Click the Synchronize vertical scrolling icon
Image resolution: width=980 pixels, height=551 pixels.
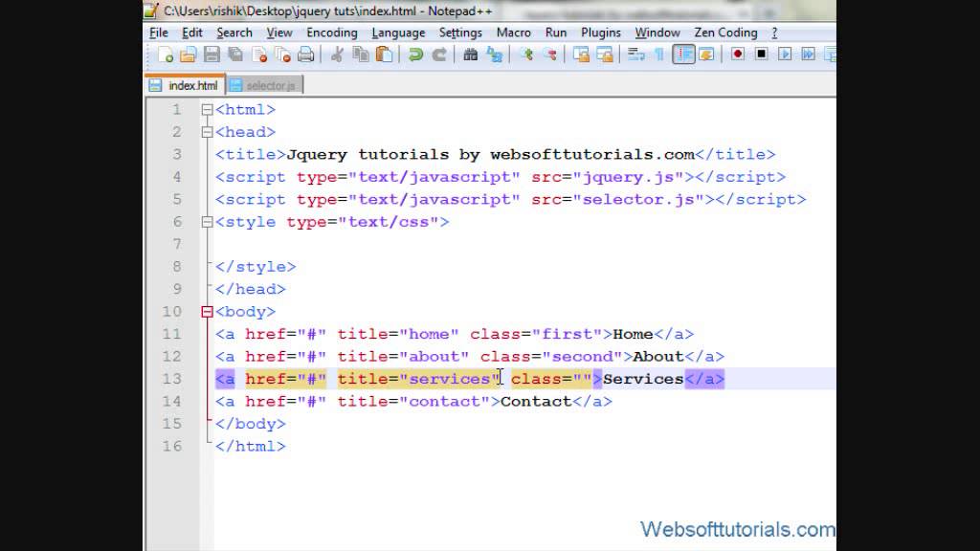(x=581, y=55)
